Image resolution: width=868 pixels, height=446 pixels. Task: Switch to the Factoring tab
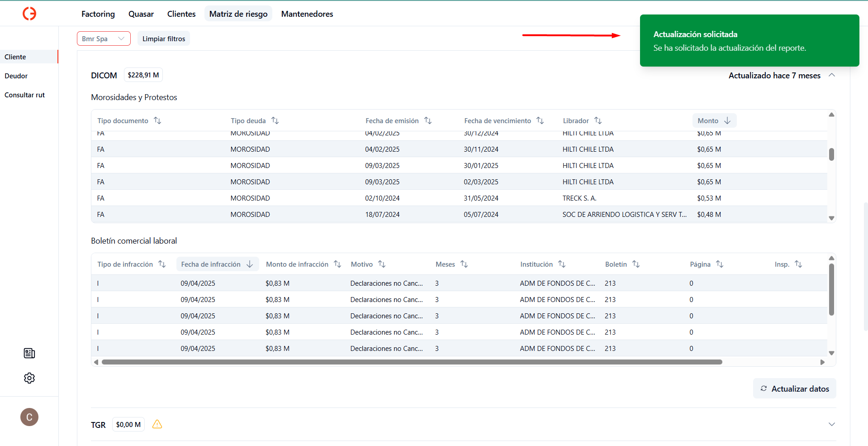click(98, 14)
